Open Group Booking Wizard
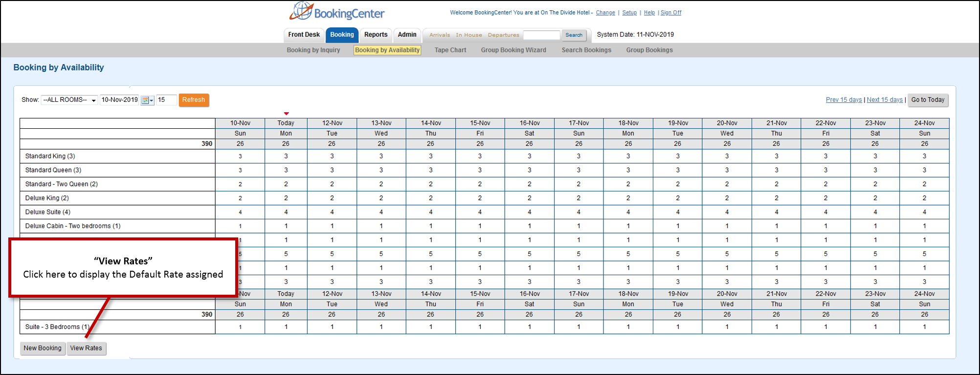The width and height of the screenshot is (980, 375). pyautogui.click(x=513, y=50)
